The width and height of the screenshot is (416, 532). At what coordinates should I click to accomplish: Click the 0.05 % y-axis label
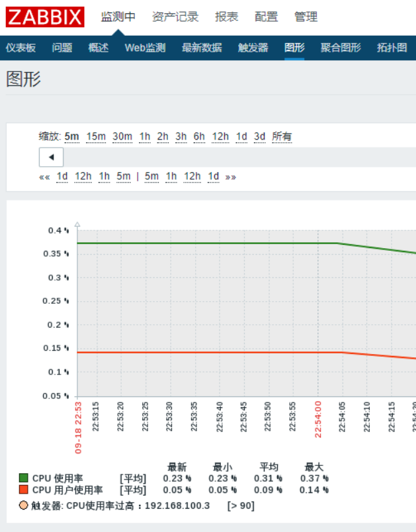pos(56,396)
